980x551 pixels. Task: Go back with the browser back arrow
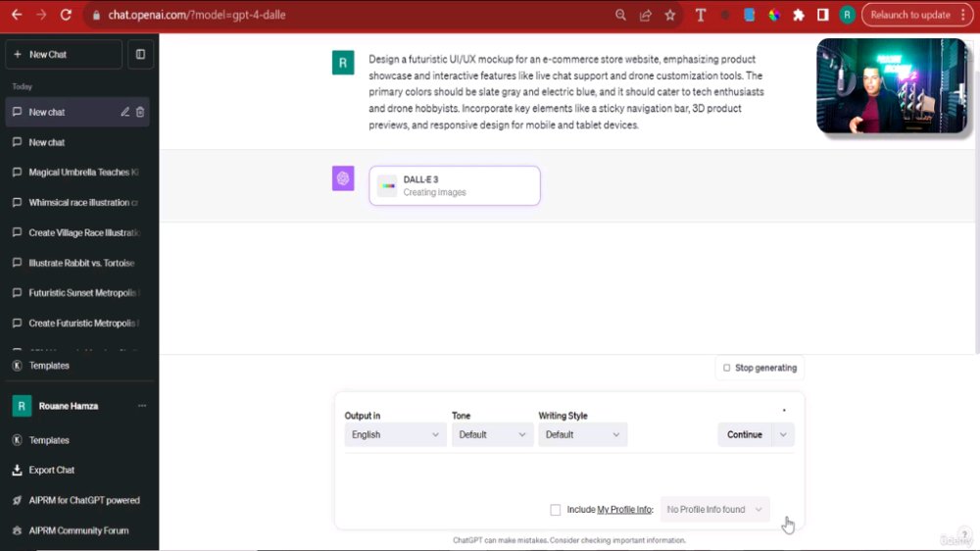click(17, 15)
